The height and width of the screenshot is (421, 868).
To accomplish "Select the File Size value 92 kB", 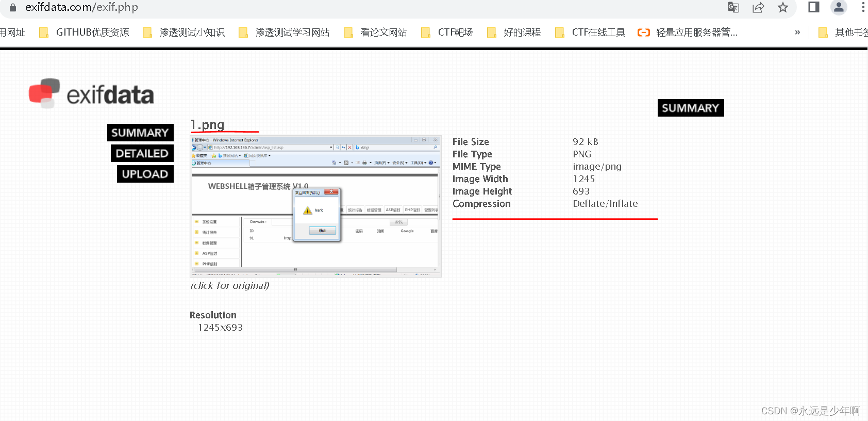I will 586,142.
